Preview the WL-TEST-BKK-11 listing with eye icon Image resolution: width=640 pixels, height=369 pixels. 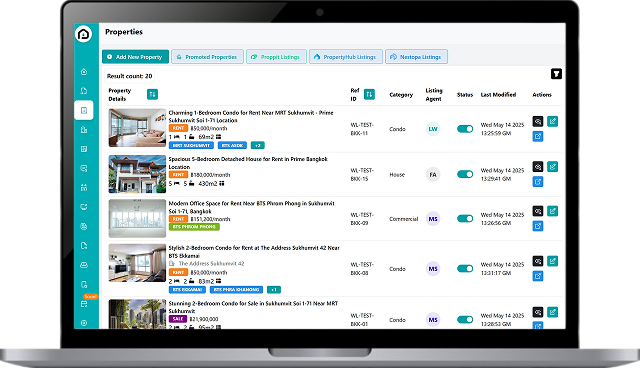(538, 121)
